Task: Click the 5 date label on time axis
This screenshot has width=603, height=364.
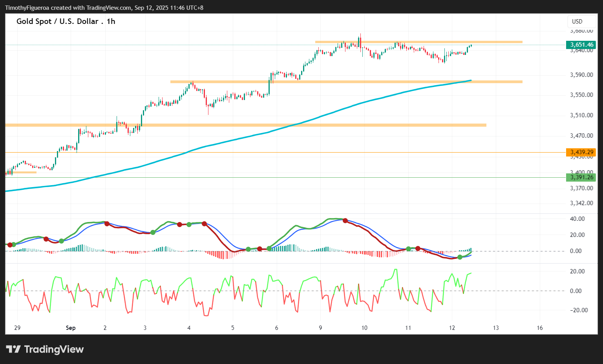Action: 233,328
